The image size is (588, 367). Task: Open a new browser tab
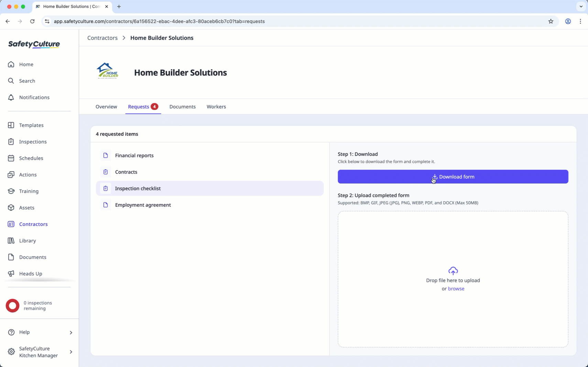click(x=119, y=7)
